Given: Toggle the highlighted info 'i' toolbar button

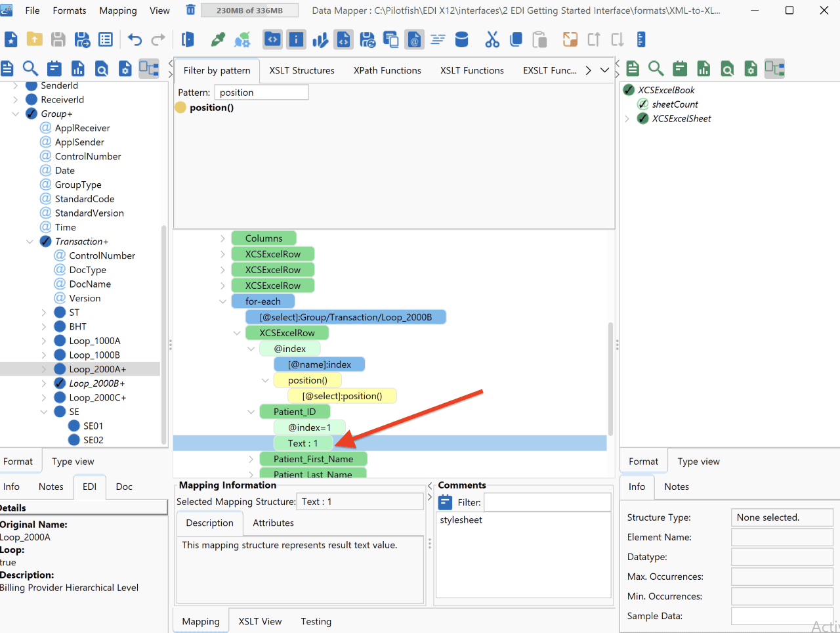Looking at the screenshot, I should click(296, 39).
